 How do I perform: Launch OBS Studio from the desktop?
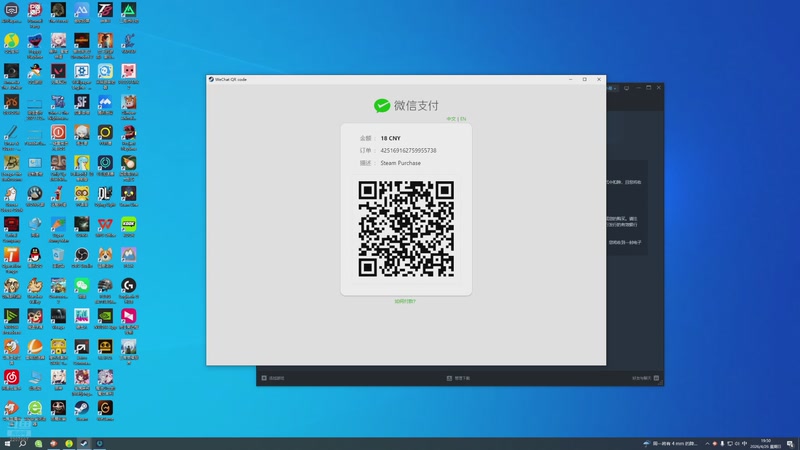tap(82, 255)
